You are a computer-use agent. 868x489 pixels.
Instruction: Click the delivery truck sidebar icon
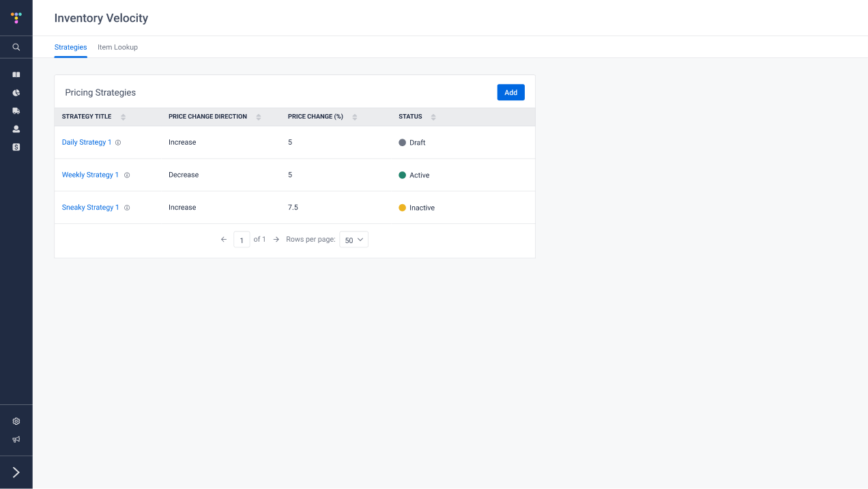pos(16,111)
